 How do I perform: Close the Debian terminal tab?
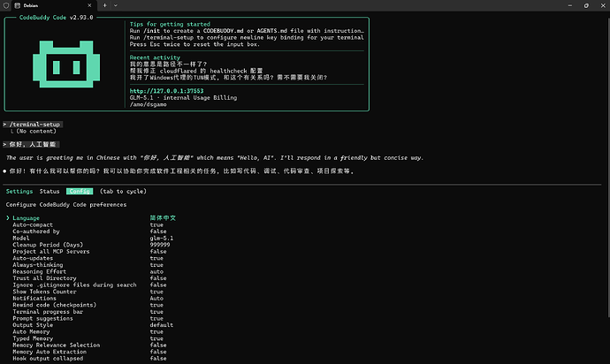[x=89, y=5]
